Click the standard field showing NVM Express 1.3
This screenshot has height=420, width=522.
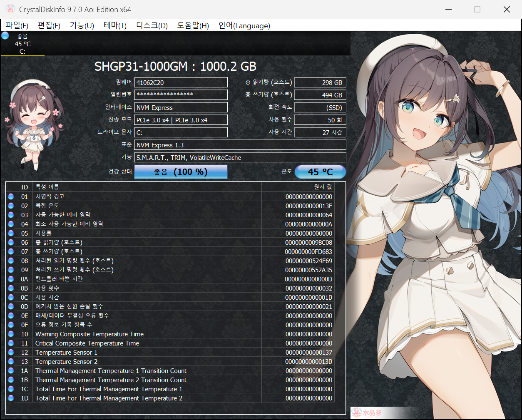[x=240, y=145]
